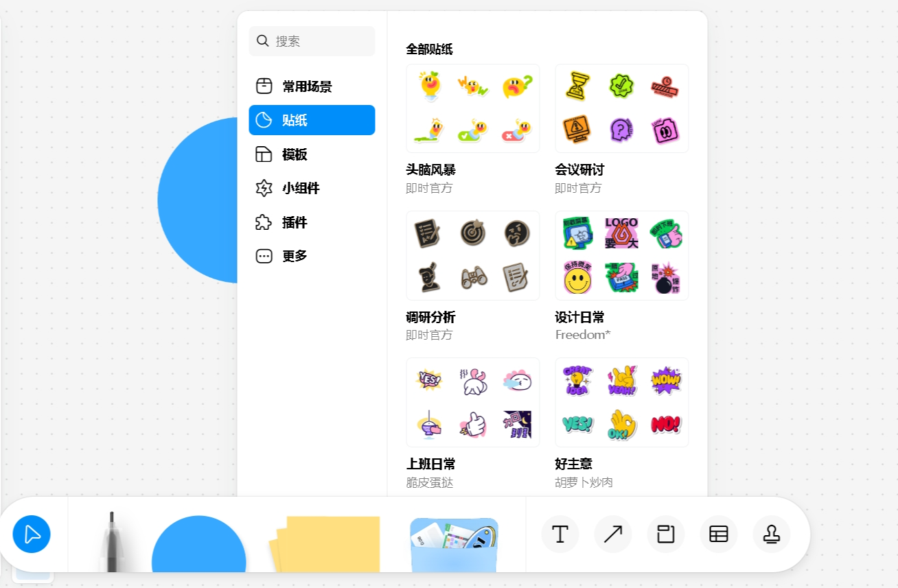Click the 好主意 pack title
Viewport: 898px width, 588px height.
(573, 464)
